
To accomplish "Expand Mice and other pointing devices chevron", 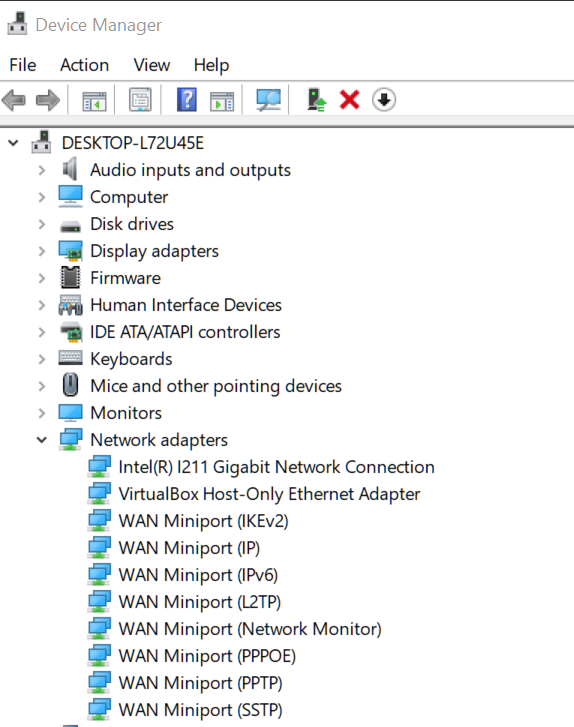I will pyautogui.click(x=42, y=386).
